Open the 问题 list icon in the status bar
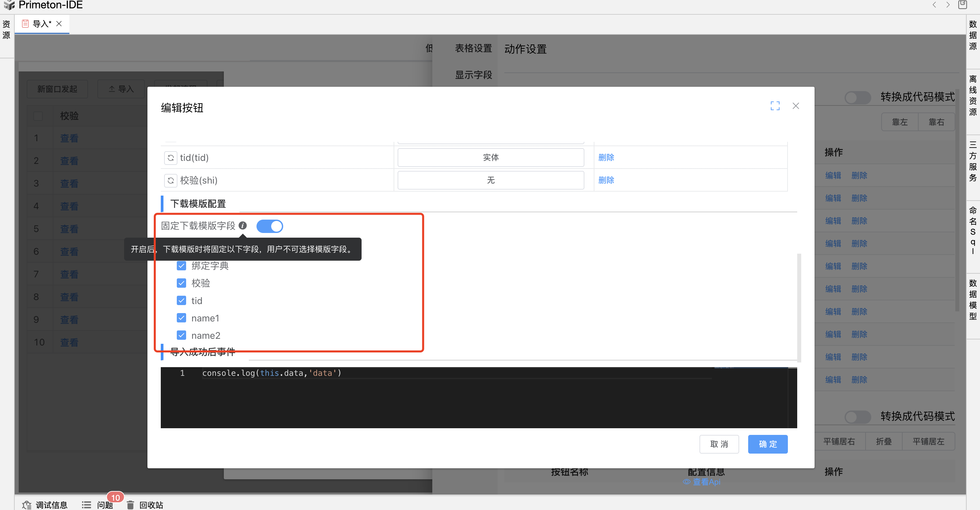Image resolution: width=980 pixels, height=510 pixels. [x=86, y=505]
